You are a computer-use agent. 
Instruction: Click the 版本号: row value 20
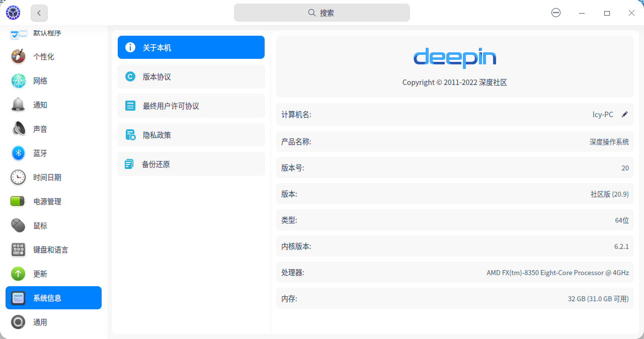625,168
